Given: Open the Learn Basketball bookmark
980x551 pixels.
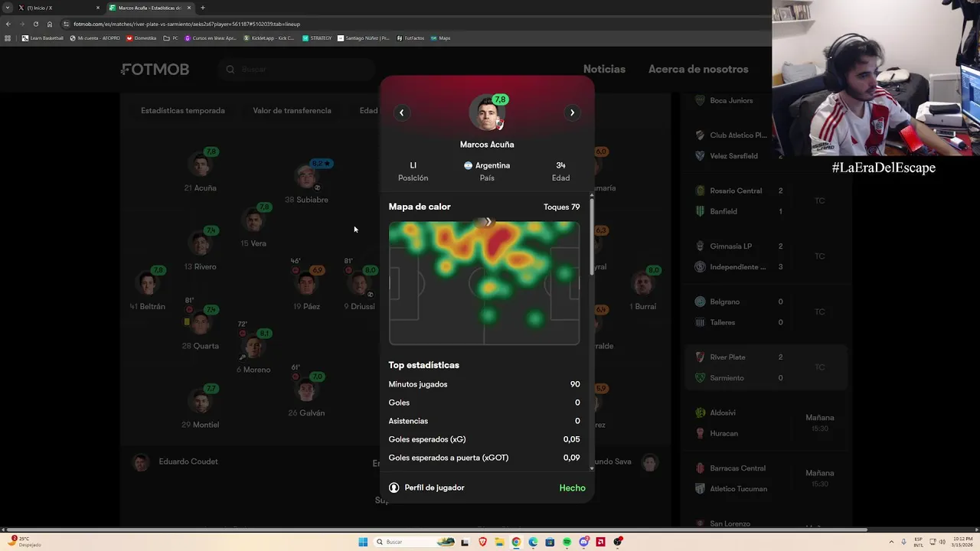Looking at the screenshot, I should [43, 38].
